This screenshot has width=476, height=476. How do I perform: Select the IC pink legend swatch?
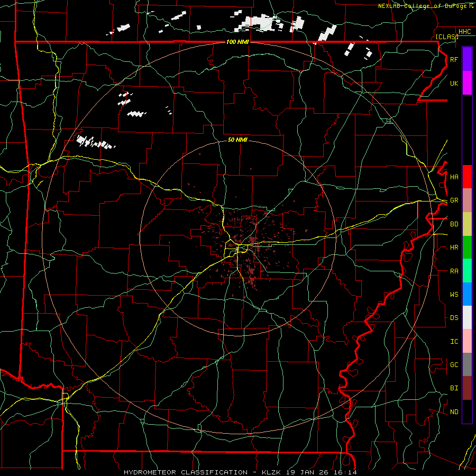coord(467,341)
